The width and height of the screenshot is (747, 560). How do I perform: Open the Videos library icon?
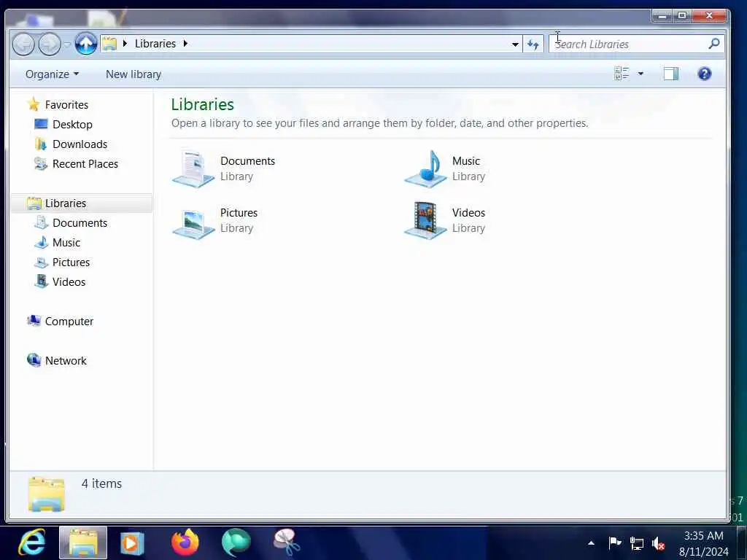[425, 220]
